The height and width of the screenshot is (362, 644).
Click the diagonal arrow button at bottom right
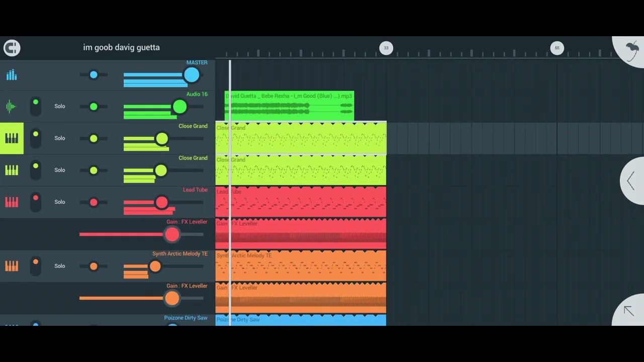point(629,311)
